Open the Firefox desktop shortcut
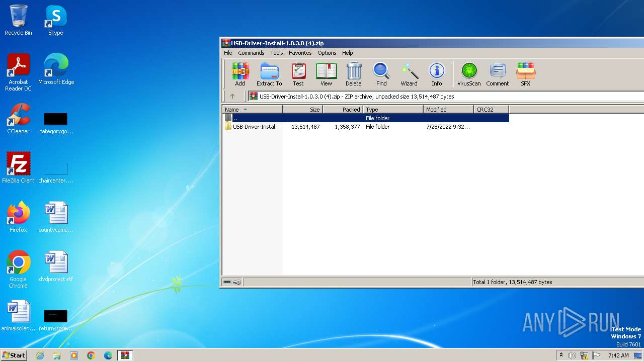644x362 pixels. pos(18,217)
